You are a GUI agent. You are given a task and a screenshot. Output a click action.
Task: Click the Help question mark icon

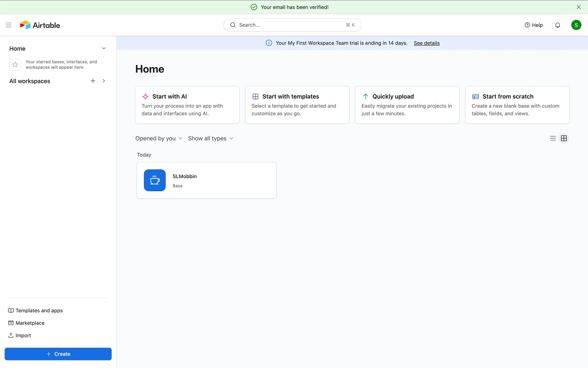(x=527, y=25)
